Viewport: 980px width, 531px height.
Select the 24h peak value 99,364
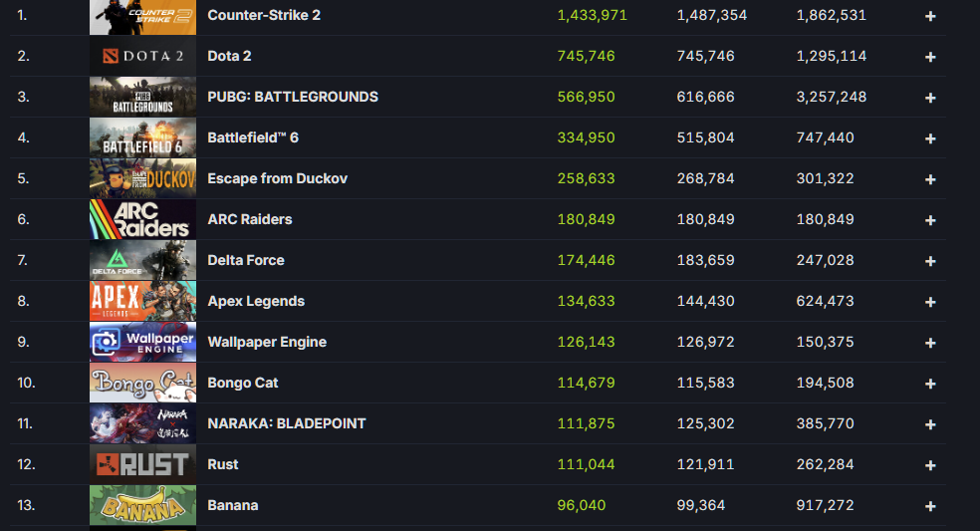tap(700, 505)
